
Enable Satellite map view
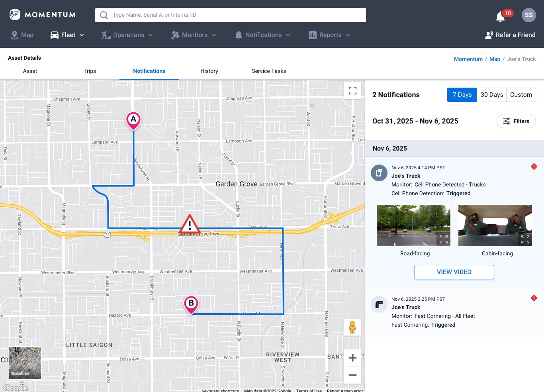pos(24,363)
